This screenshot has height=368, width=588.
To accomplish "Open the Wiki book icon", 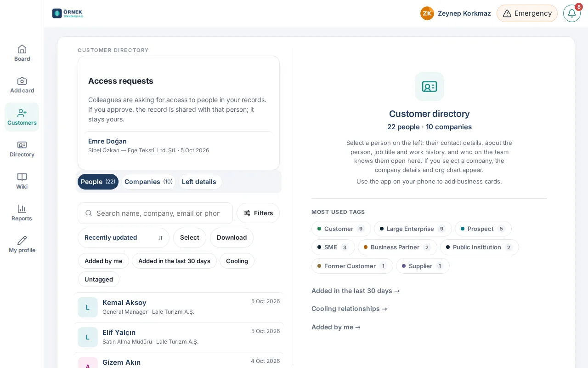I will (22, 177).
